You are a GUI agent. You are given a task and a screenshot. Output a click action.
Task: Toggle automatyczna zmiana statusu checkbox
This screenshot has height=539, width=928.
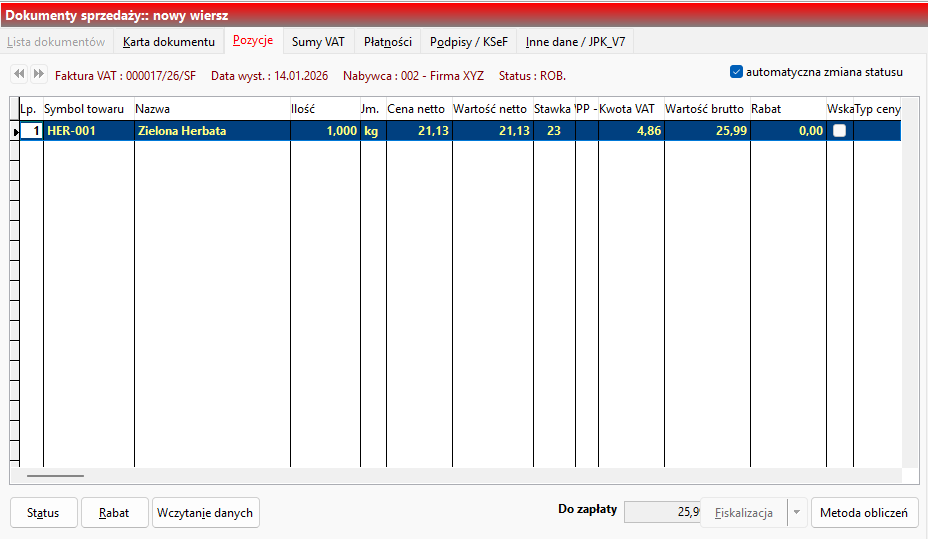(737, 72)
